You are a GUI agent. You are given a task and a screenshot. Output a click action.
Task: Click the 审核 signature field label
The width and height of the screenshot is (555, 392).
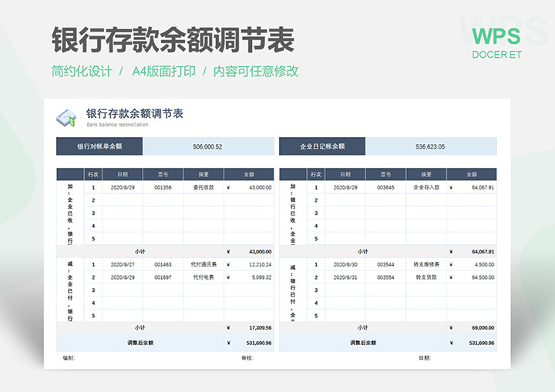(247, 358)
